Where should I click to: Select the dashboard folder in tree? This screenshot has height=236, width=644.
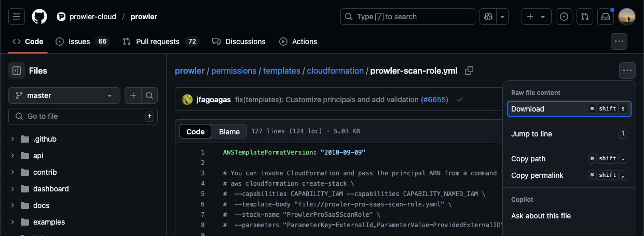coord(51,189)
